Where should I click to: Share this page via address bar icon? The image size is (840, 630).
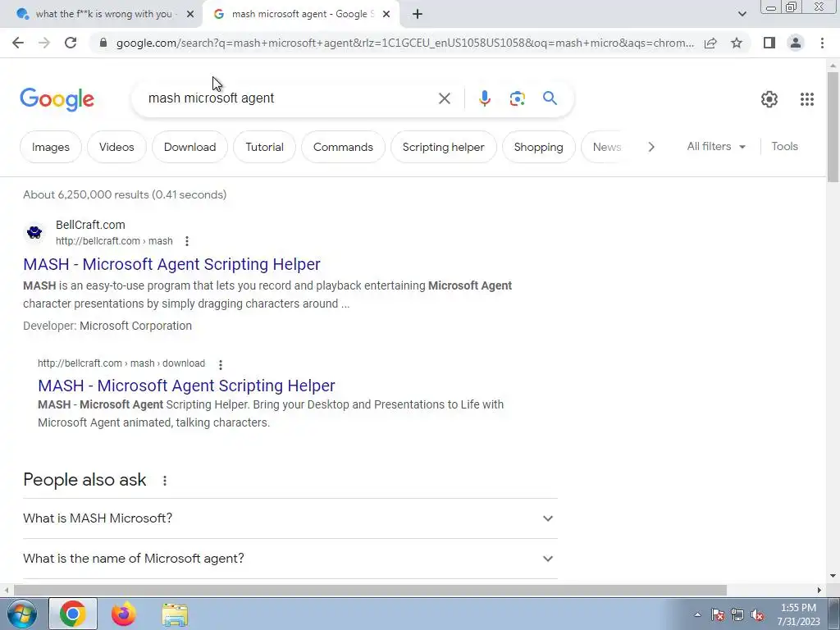(x=710, y=43)
